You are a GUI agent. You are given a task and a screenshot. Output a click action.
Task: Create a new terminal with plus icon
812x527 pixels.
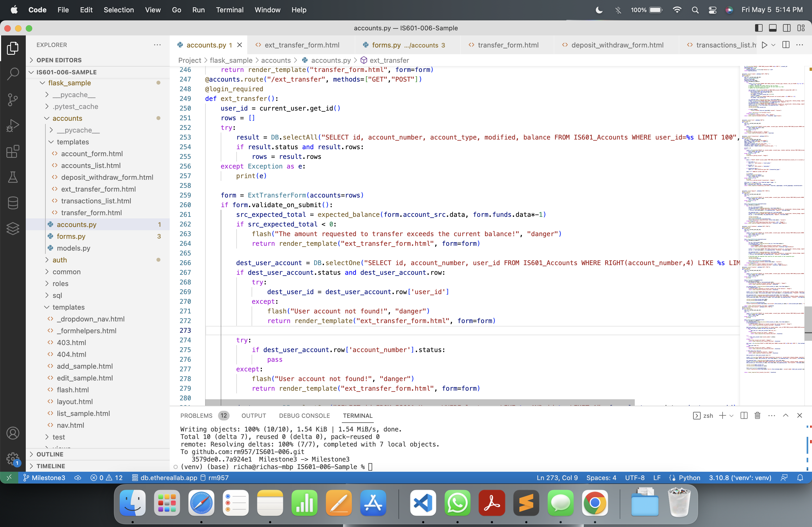(x=722, y=416)
